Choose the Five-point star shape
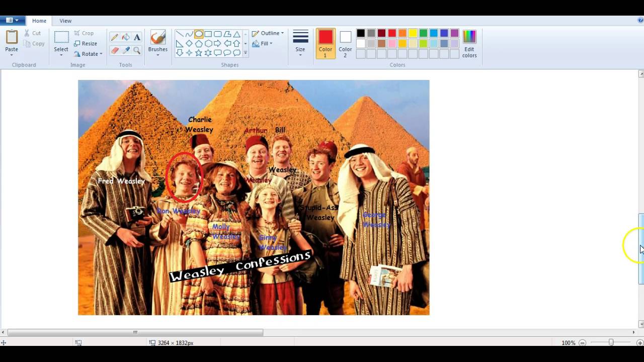Viewport: 644px width, 362px height. coord(199,53)
